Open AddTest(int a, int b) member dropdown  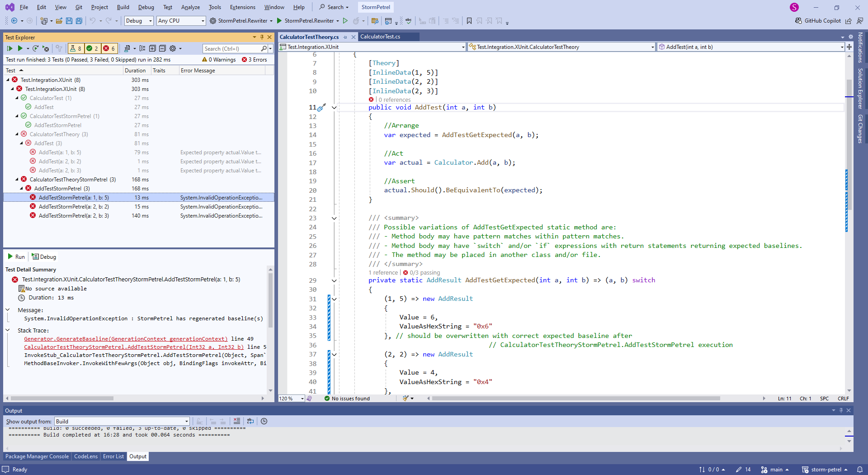(x=751, y=47)
